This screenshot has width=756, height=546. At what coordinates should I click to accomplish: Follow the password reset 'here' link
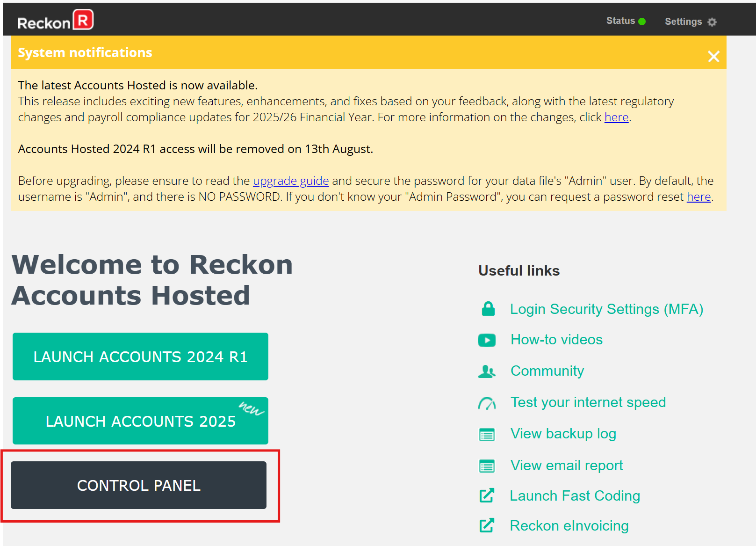(698, 197)
